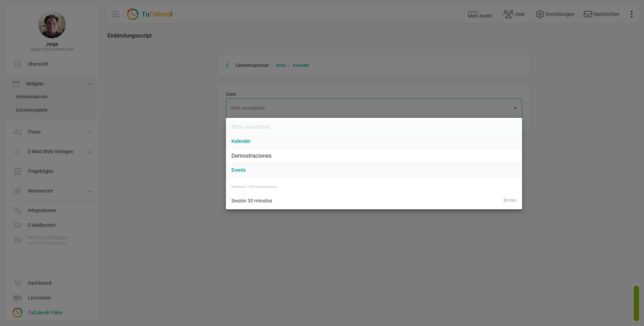Open Lerncenter in sidebar
The image size is (644, 326).
39,298
